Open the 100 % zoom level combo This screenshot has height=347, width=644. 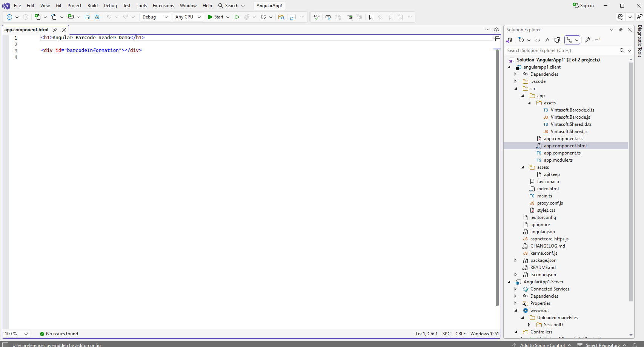pos(16,334)
